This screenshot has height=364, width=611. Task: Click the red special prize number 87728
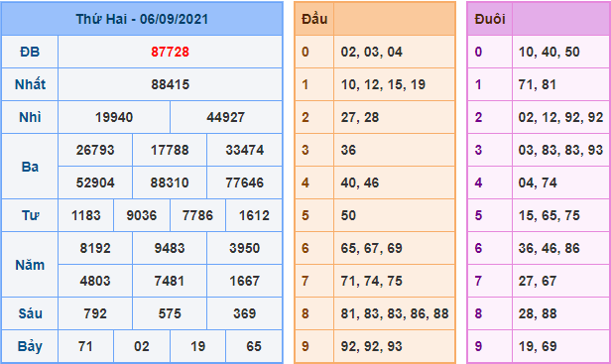(x=171, y=52)
